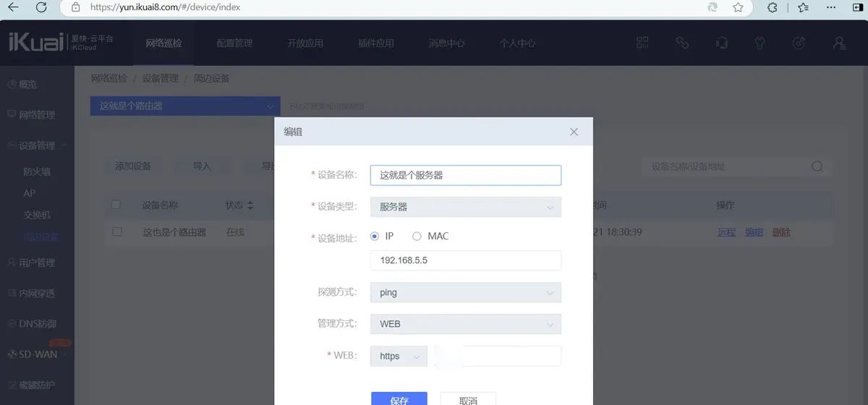Open 防火墙 under 设备管理

pos(37,171)
